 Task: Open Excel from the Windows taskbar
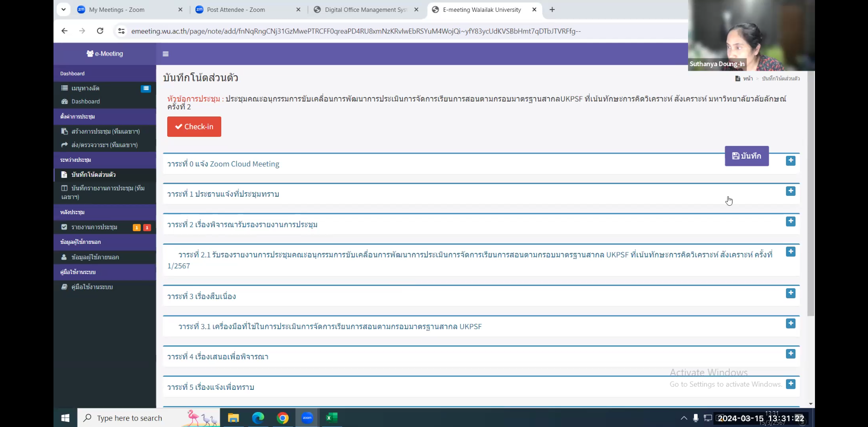coord(331,418)
